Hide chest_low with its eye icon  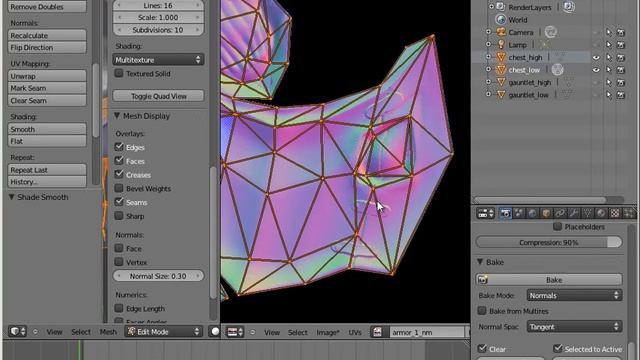coord(596,70)
